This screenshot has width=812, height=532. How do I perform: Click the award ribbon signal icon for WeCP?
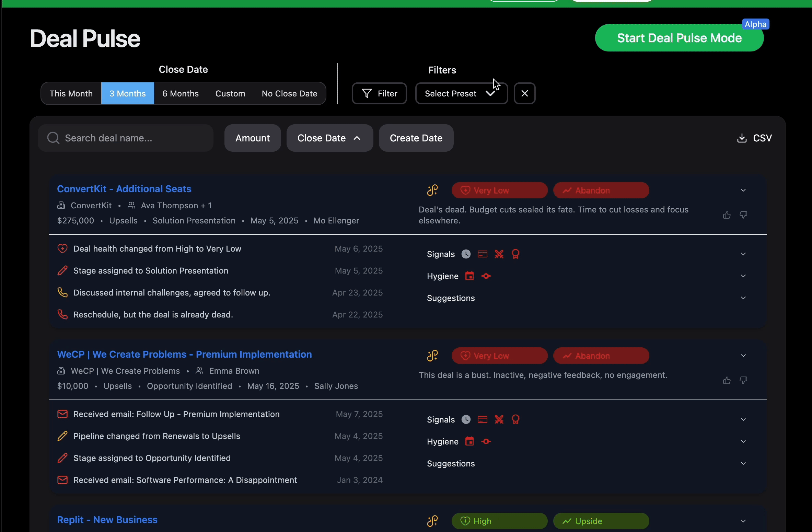[515, 419]
